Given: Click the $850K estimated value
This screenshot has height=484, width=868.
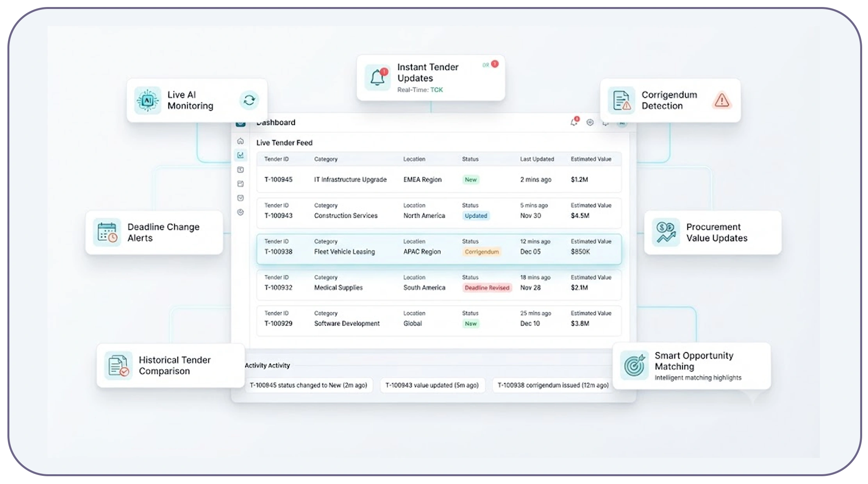Looking at the screenshot, I should 580,252.
